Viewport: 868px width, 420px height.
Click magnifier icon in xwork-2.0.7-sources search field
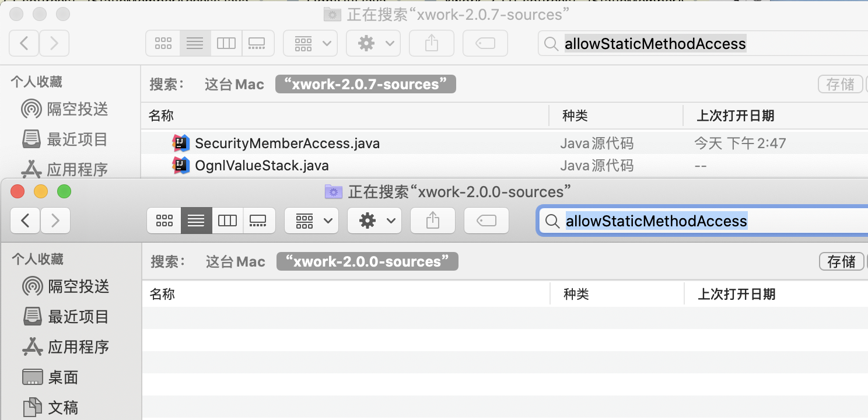point(551,44)
